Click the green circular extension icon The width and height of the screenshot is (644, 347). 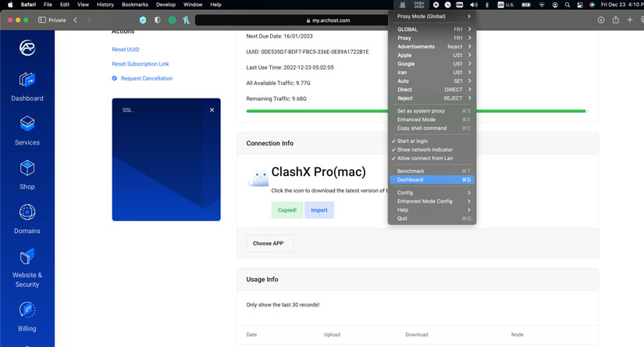(x=172, y=20)
